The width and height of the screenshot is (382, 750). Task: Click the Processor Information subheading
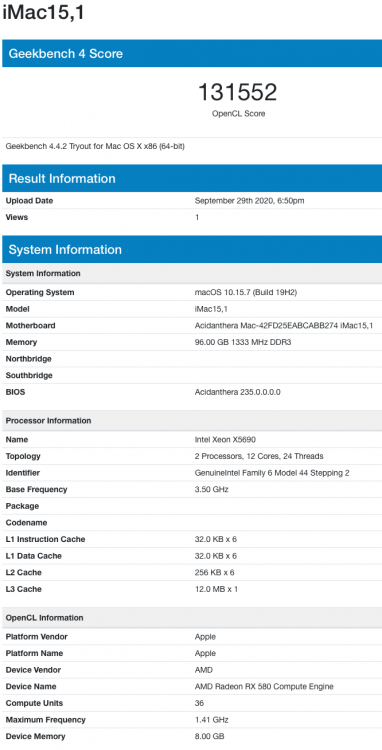point(48,421)
